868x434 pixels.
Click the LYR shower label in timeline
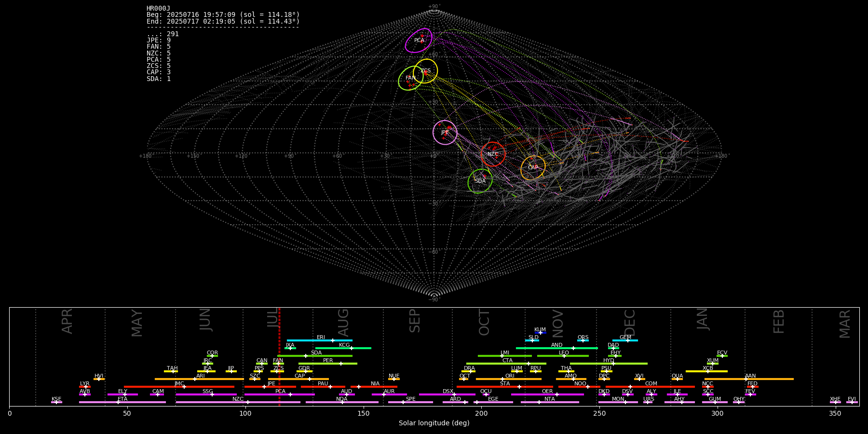85,383
